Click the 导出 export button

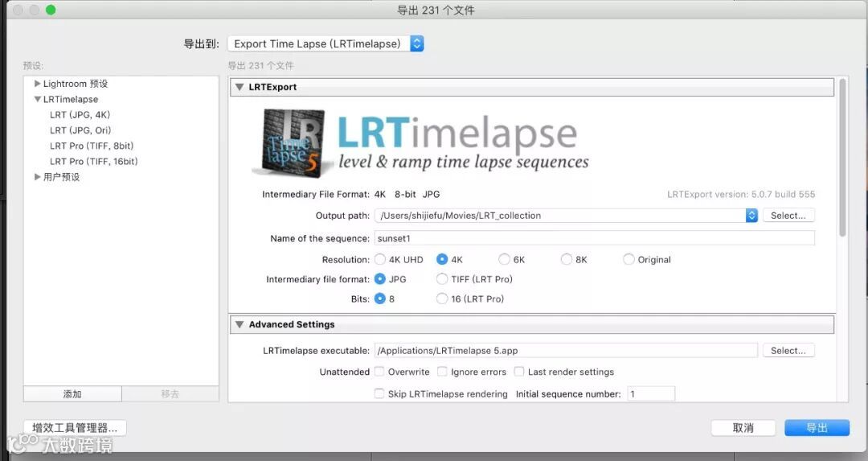click(x=817, y=428)
